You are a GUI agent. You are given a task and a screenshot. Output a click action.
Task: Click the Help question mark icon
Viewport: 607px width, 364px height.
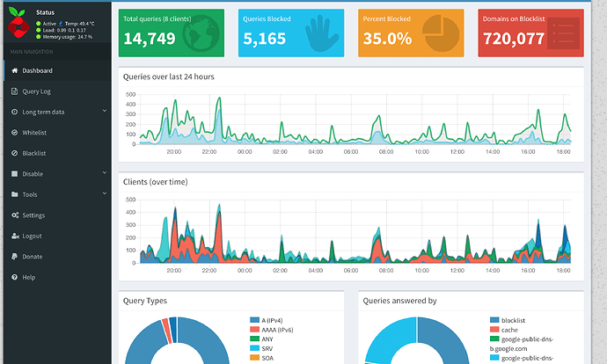(15, 277)
